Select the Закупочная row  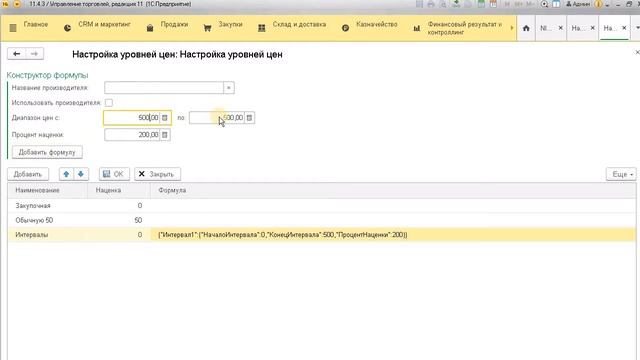click(321, 206)
